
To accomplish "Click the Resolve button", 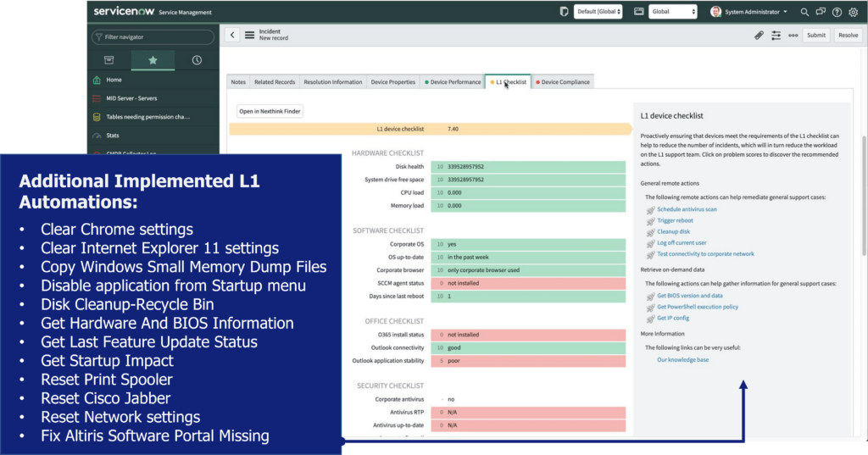I will pyautogui.click(x=848, y=36).
